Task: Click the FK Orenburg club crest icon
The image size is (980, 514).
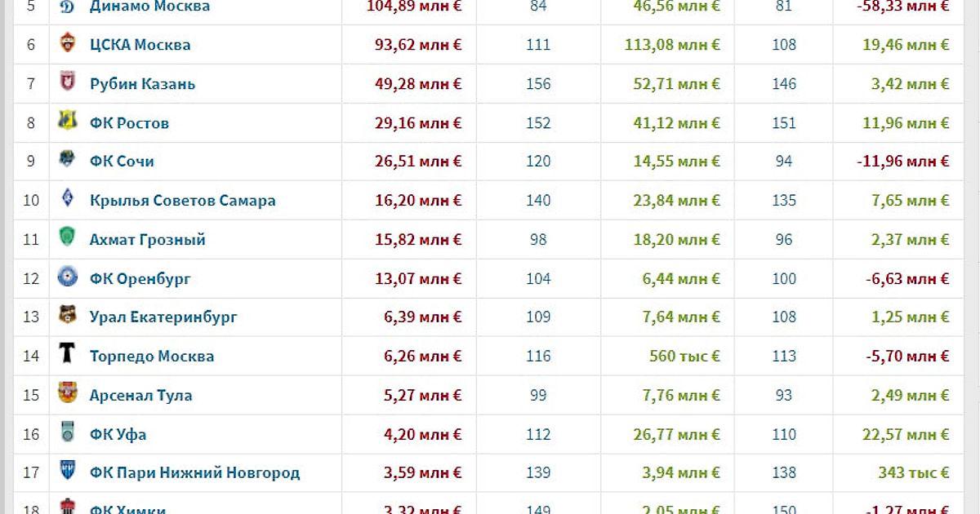Action: [x=68, y=278]
